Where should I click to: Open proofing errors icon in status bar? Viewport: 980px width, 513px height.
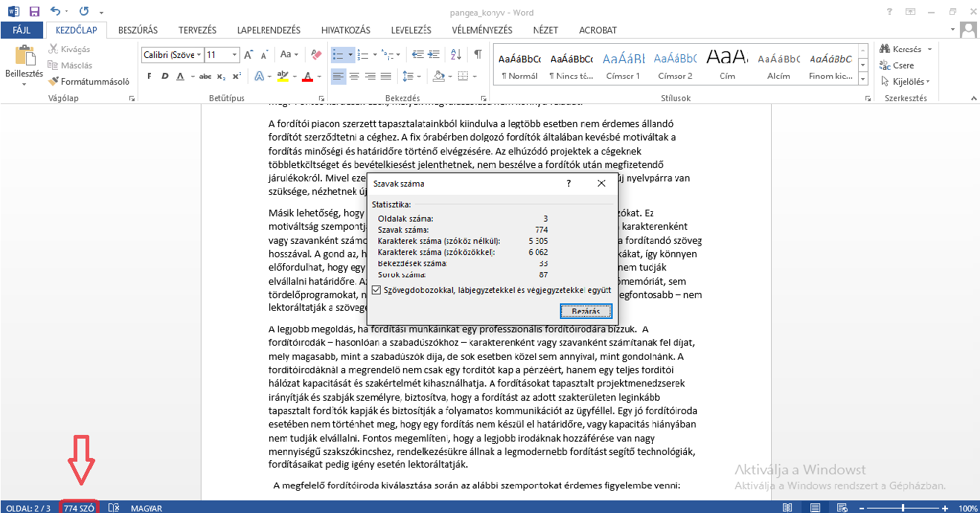click(114, 508)
